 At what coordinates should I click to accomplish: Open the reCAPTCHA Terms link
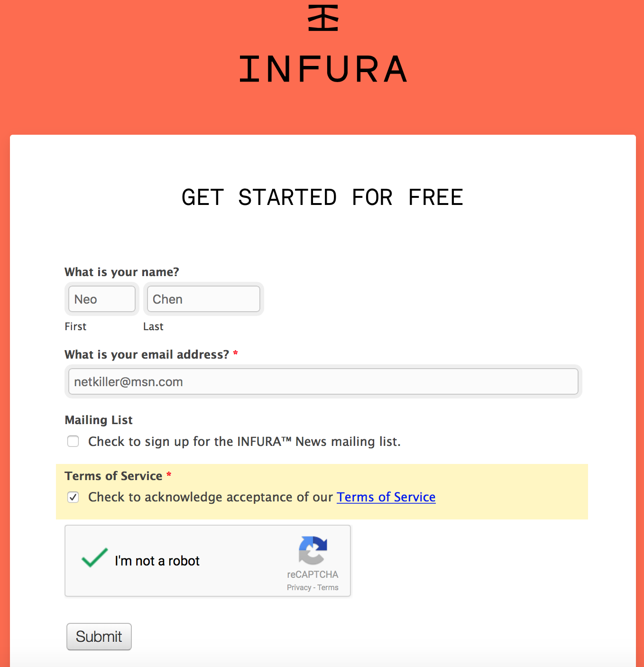(328, 587)
